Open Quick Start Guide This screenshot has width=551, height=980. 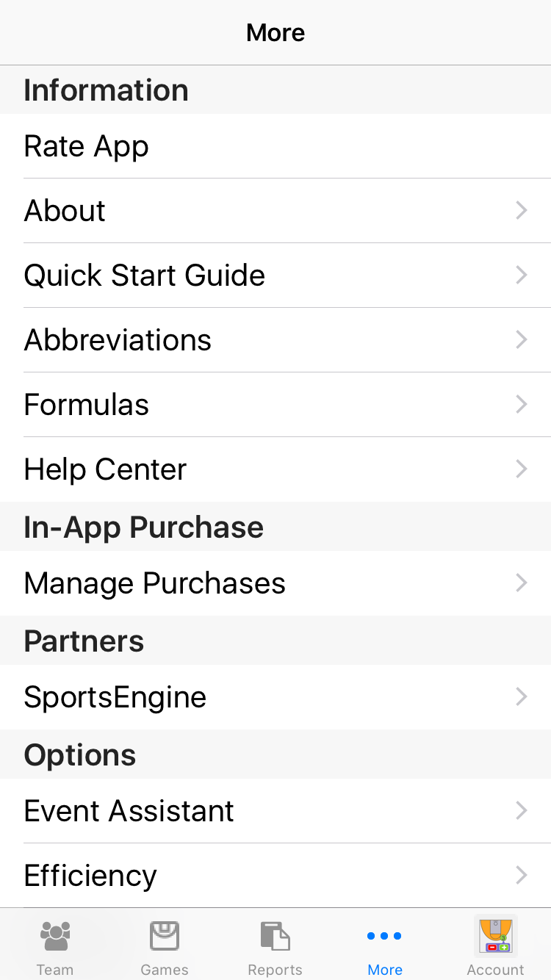(x=144, y=275)
